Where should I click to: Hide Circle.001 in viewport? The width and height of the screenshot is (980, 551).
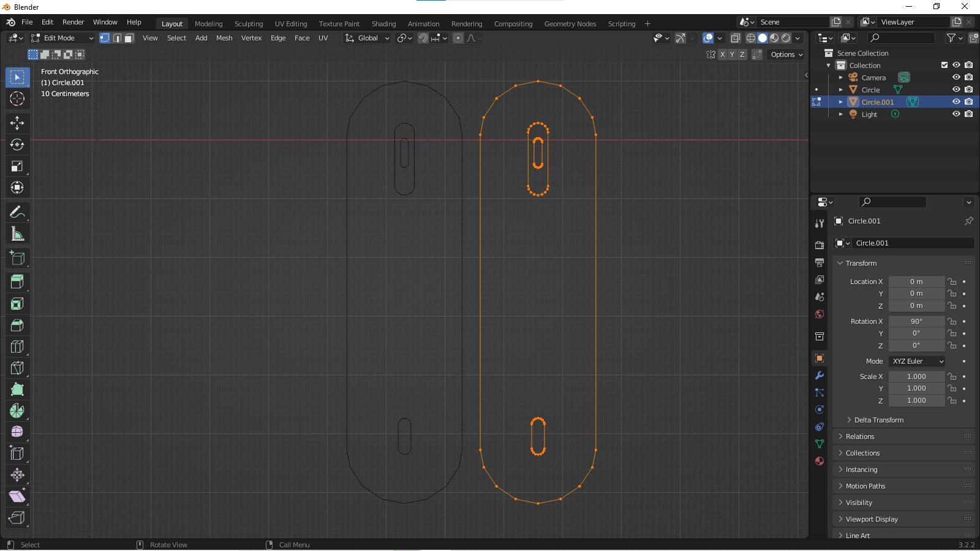pos(956,102)
